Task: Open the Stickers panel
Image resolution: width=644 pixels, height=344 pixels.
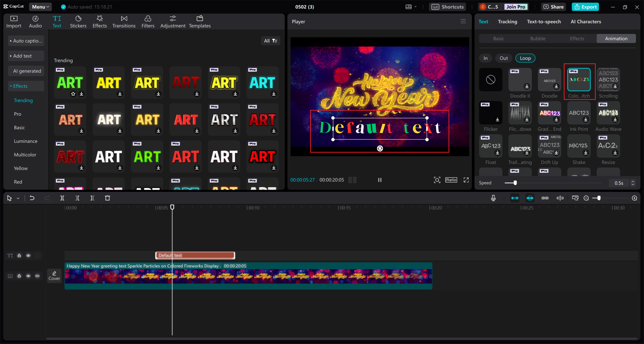Action: pyautogui.click(x=78, y=22)
